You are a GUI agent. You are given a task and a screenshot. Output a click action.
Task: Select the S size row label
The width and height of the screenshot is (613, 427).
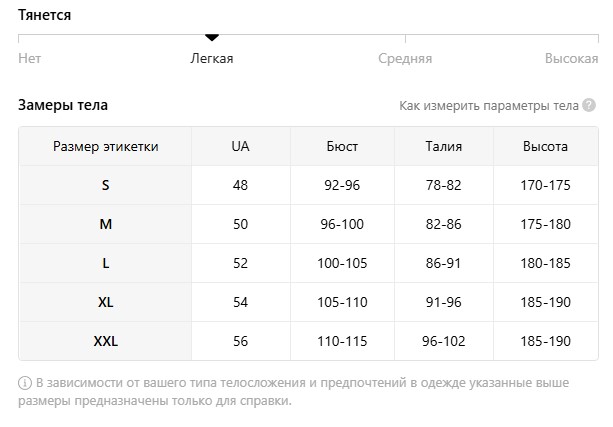[106, 185]
